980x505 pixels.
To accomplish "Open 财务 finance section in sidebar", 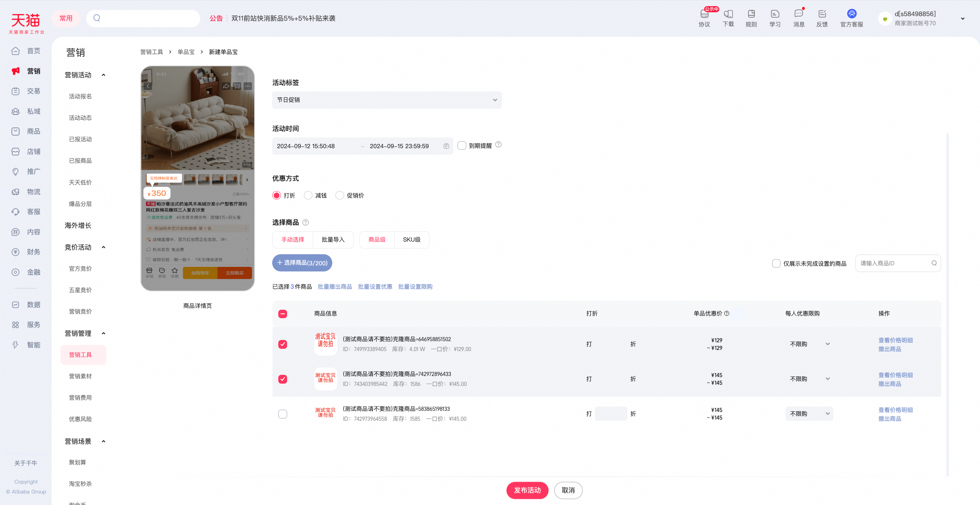I will [26, 252].
